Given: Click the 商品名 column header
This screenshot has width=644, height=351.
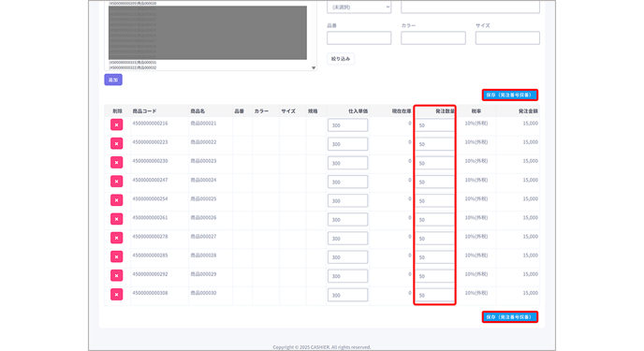Looking at the screenshot, I should (198, 111).
